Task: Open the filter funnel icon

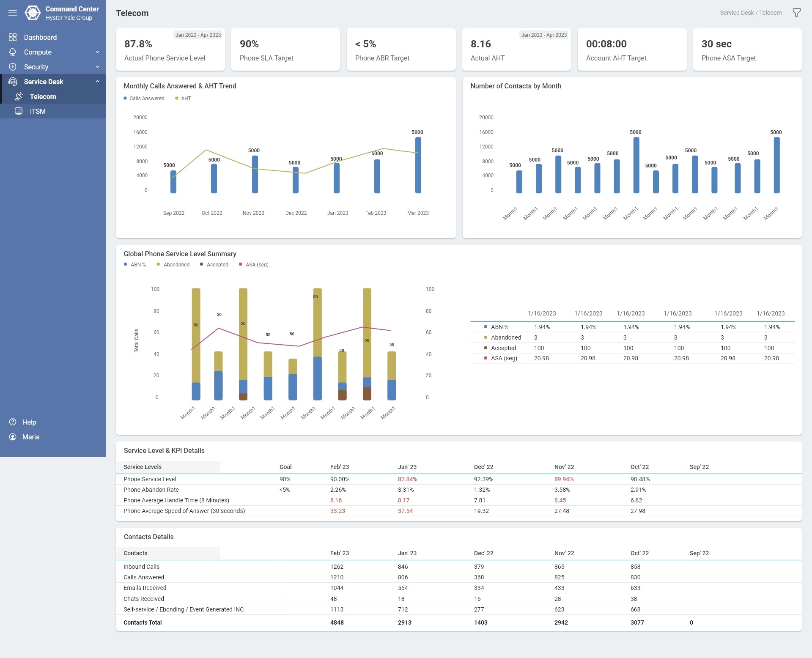Action: click(x=796, y=13)
